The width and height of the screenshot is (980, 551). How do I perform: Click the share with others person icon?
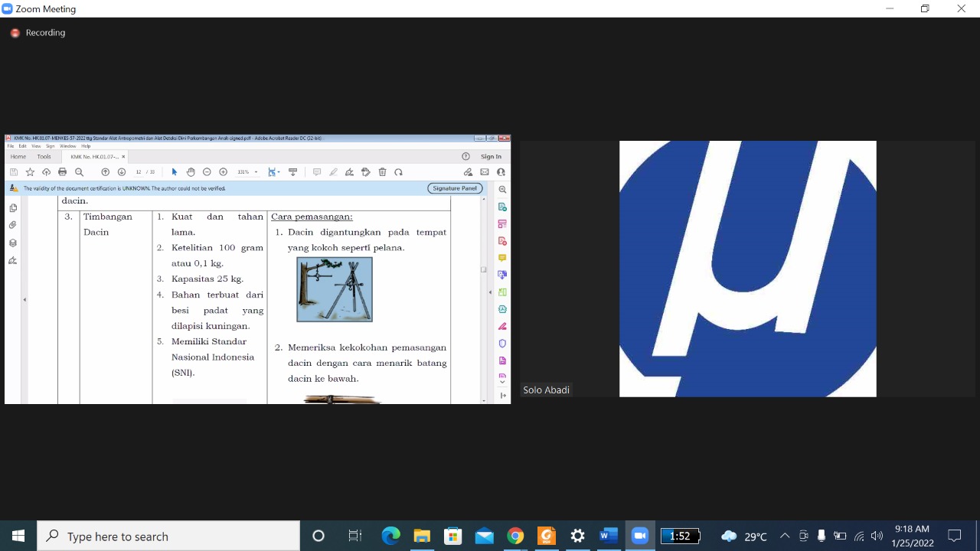501,172
